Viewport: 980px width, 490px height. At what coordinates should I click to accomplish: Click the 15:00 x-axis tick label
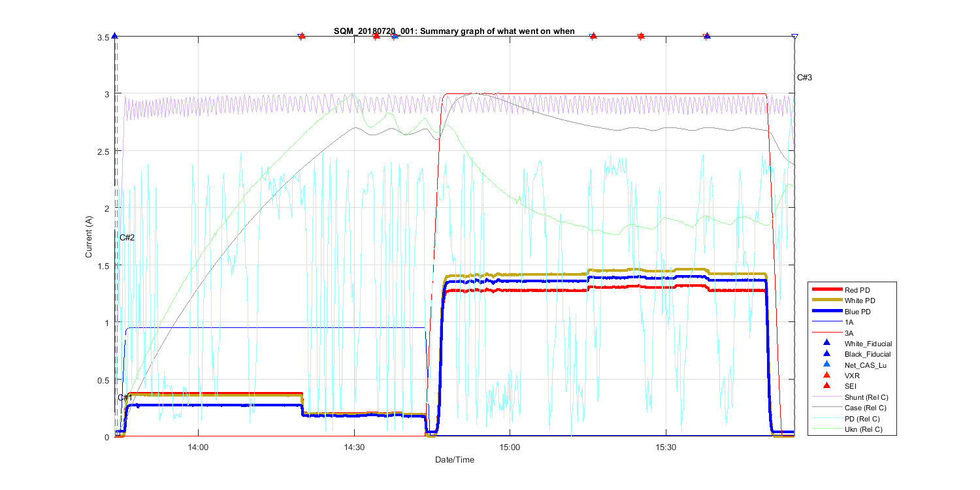pyautogui.click(x=509, y=447)
